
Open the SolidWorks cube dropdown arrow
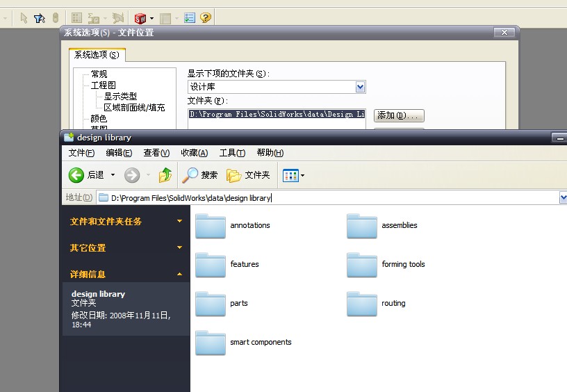pyautogui.click(x=152, y=18)
